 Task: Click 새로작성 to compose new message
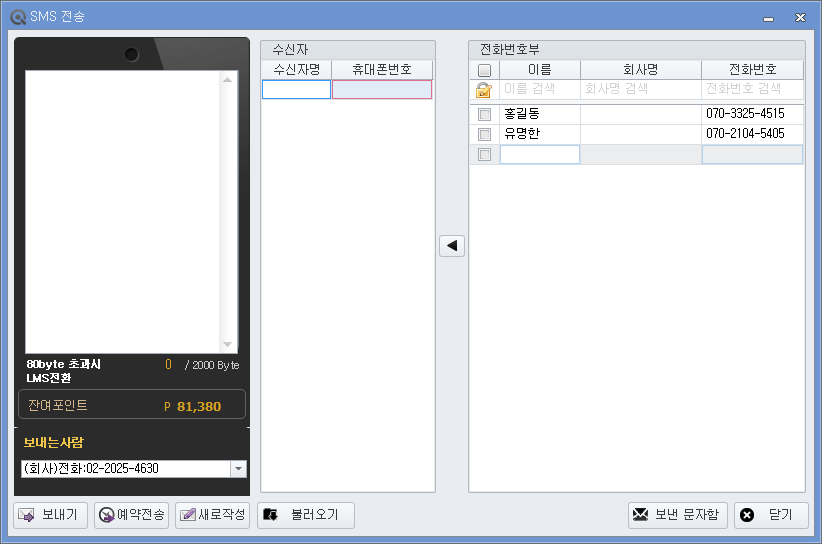(x=212, y=515)
